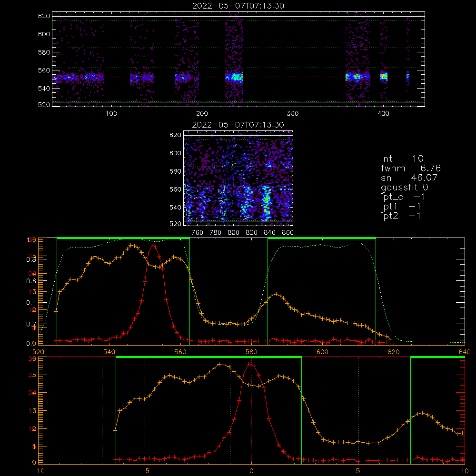The height and width of the screenshot is (476, 476).
Task: Click x-axis label -5 on bottom plot
Action: coord(145,471)
